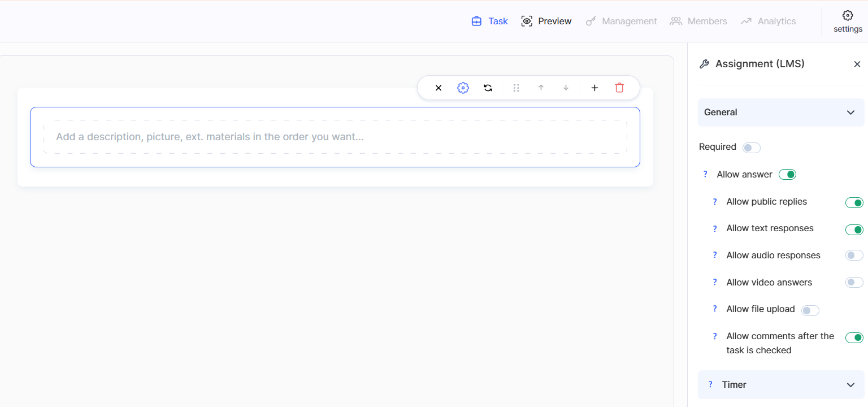The image size is (868, 407).
Task: Move block up with the up arrow
Action: click(x=541, y=88)
